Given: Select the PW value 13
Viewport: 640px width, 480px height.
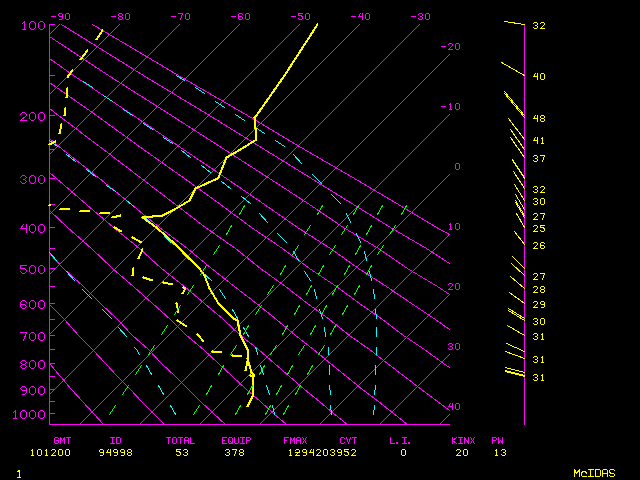Looking at the screenshot, I should [x=498, y=452].
